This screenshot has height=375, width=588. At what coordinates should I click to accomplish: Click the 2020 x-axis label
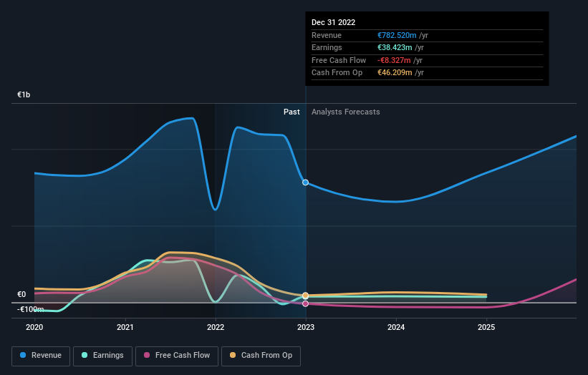pos(34,328)
